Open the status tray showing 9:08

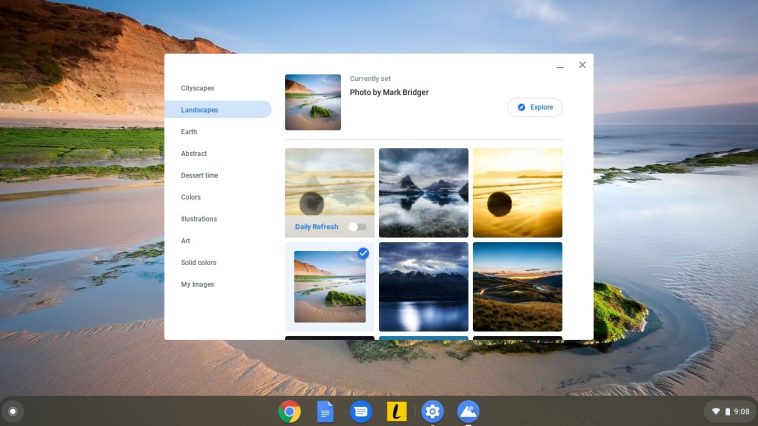[x=730, y=411]
